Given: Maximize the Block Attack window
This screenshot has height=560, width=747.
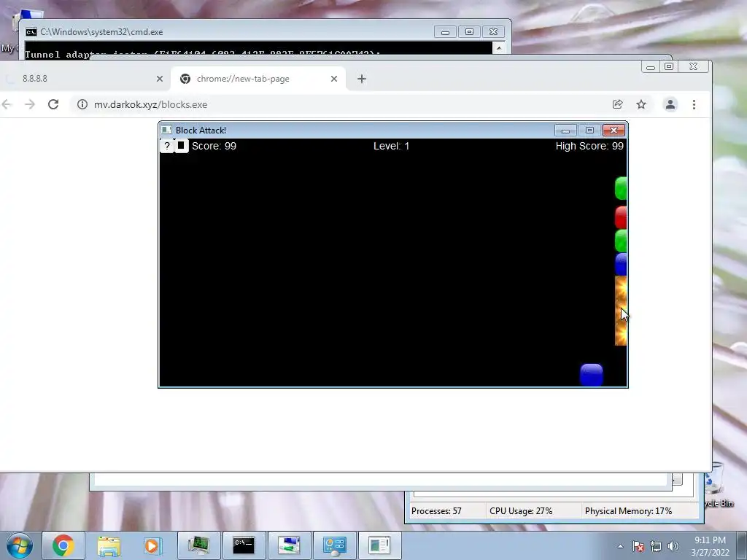Looking at the screenshot, I should click(x=589, y=131).
